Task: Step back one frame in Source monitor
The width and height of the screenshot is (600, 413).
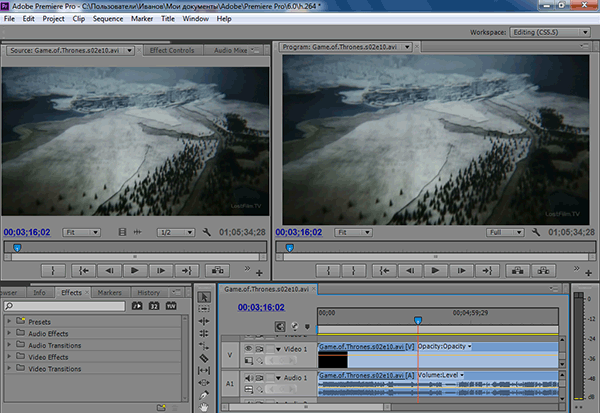Action: [109, 271]
